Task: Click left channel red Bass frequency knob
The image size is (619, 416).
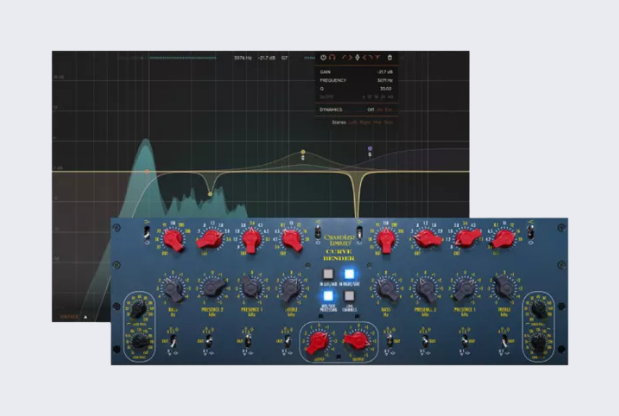Action: [173, 240]
